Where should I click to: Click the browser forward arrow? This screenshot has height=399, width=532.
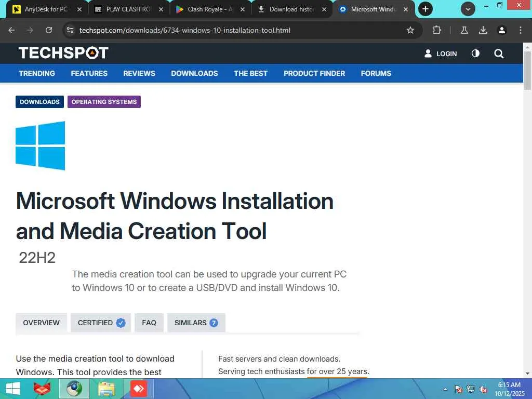tap(30, 30)
